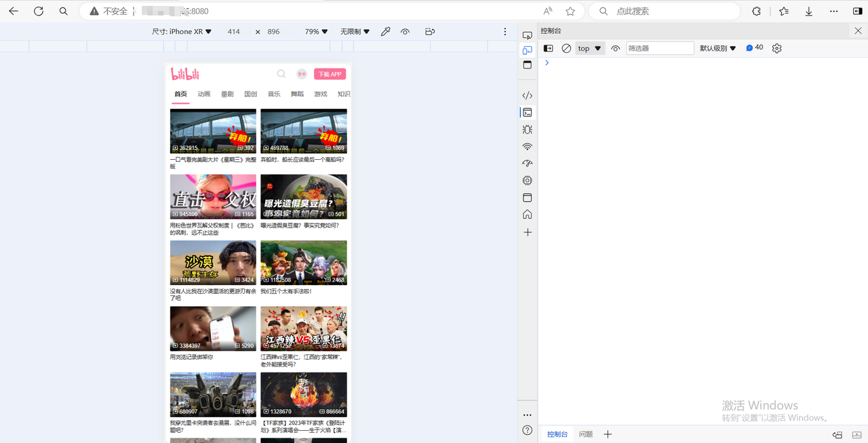
Task: Toggle device emulation icon in DevTools
Action: point(528,50)
